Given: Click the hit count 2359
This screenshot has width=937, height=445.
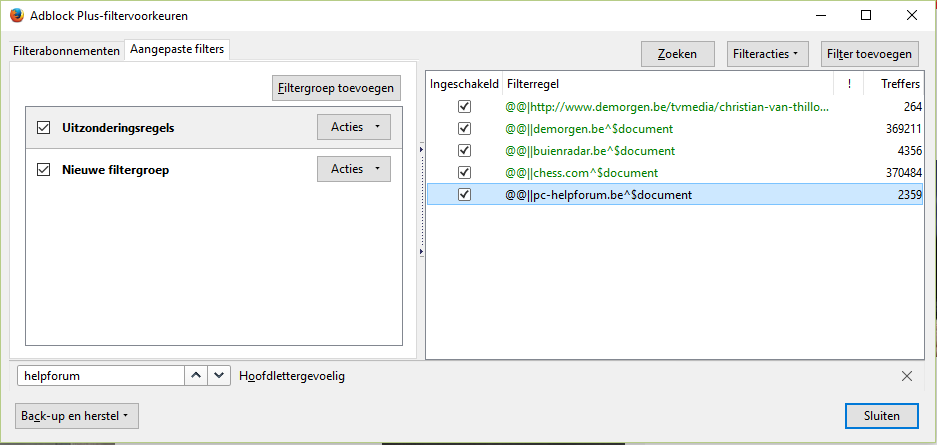Looking at the screenshot, I should [910, 195].
